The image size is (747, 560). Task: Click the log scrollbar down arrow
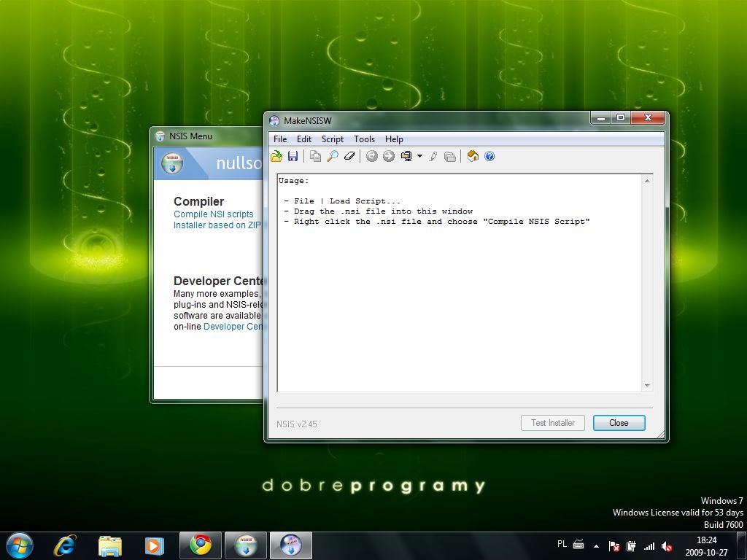[x=647, y=385]
